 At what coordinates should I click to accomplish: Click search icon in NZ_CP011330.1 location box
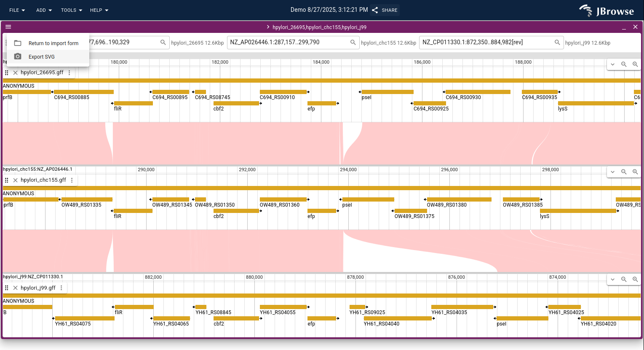[557, 42]
